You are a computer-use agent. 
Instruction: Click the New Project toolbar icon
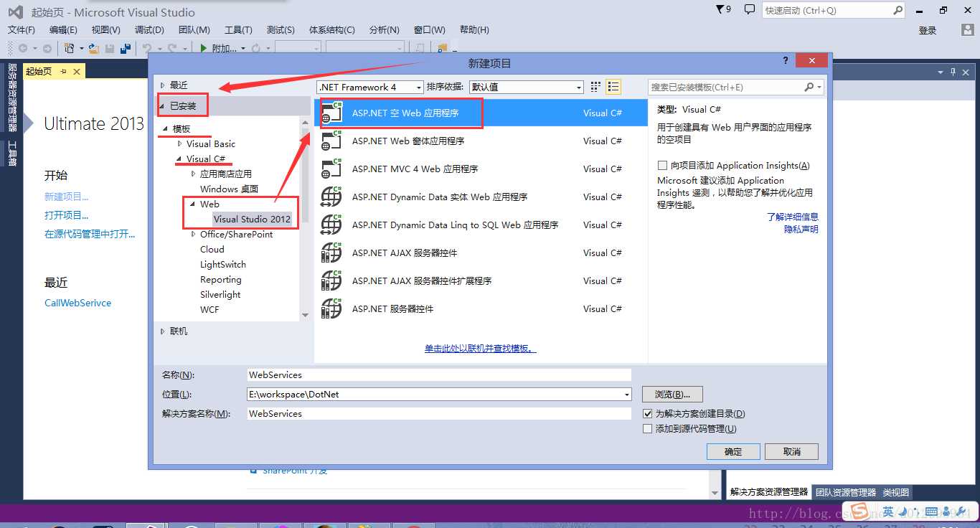(70, 48)
